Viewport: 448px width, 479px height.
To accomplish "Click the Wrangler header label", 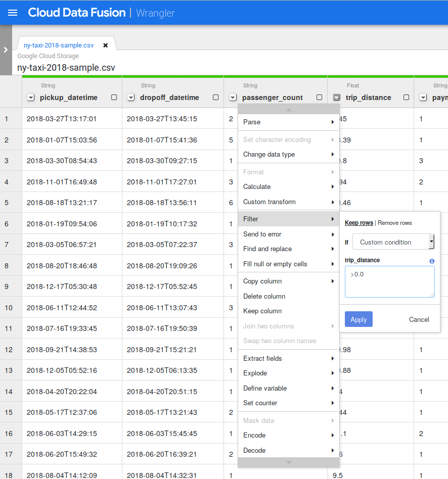I will 155,13.
